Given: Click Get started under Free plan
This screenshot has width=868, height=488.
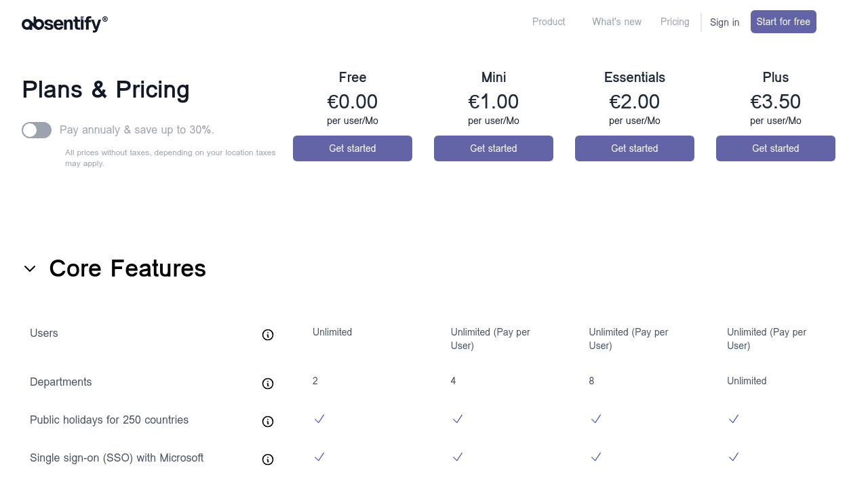Looking at the screenshot, I should pos(353,148).
